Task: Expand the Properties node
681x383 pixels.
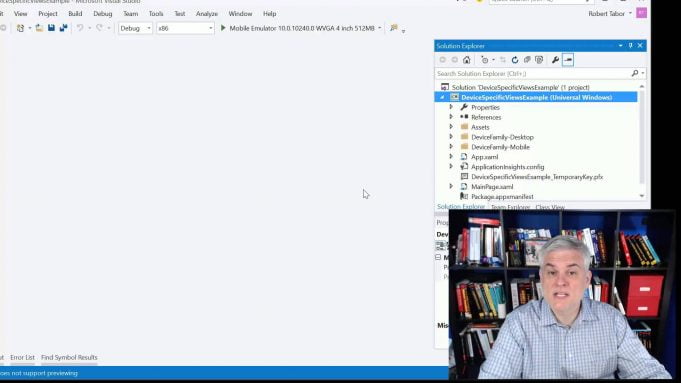Action: click(451, 107)
